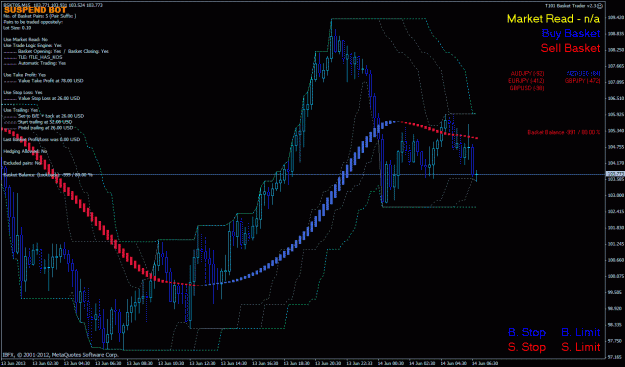Click the Excluded pairs: No line
Viewport: 625px width, 367px height.
pos(23,163)
